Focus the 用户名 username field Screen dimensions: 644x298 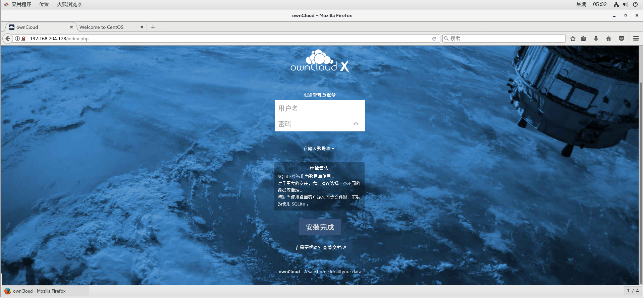click(320, 108)
